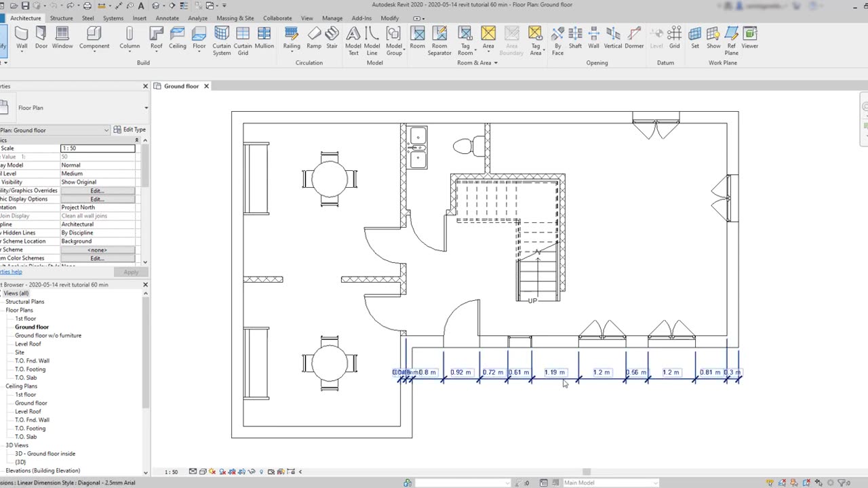Select the 1.19 m dimension value
The image size is (868, 488).
[x=555, y=372]
